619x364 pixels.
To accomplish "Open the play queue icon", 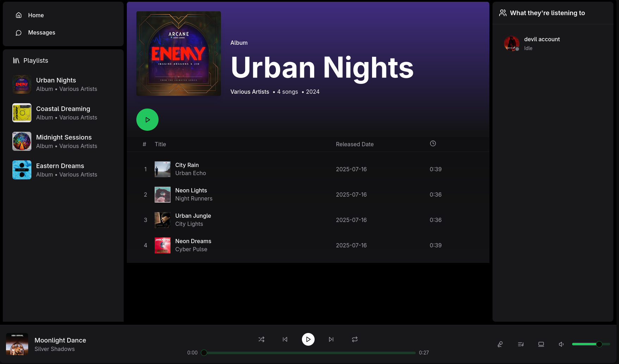I will 521,344.
